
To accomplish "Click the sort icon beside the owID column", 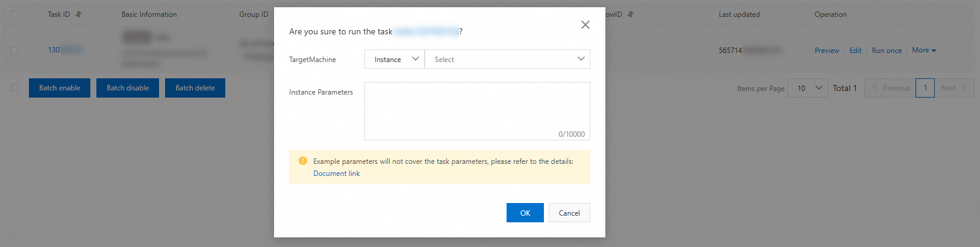I will click(631, 14).
